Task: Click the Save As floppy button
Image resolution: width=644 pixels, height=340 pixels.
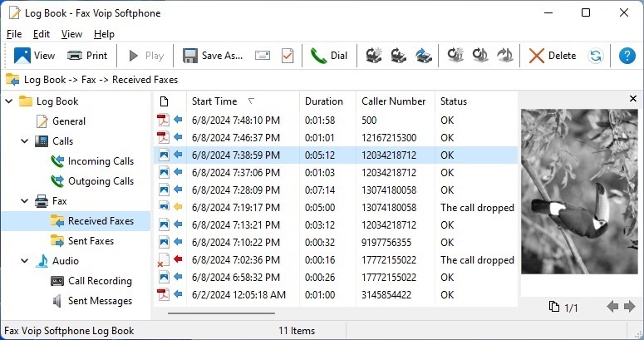Action: coord(213,56)
